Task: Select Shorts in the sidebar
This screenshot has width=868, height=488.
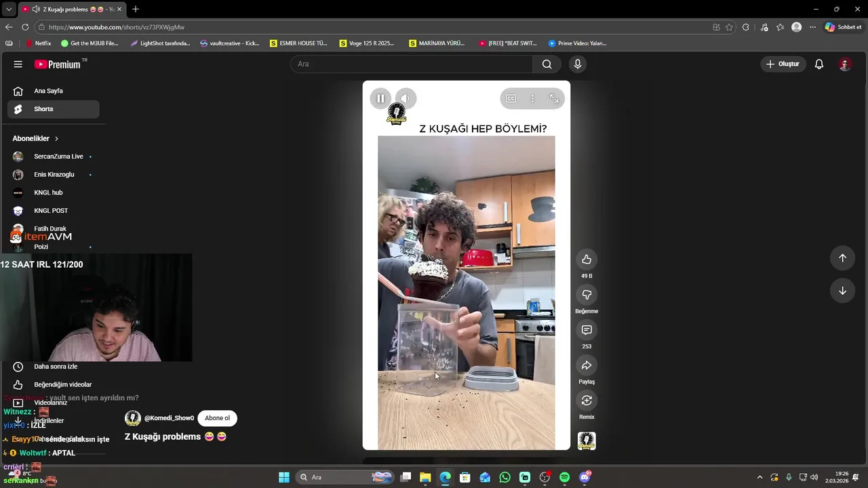Action: point(53,109)
